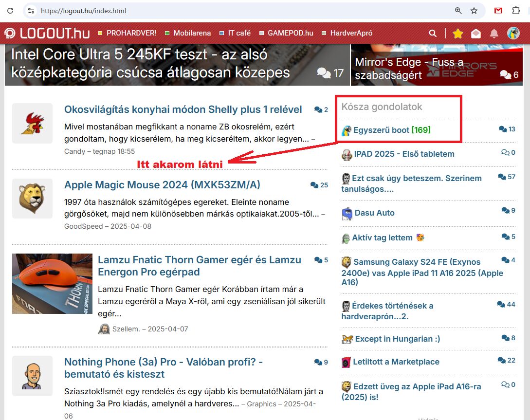Open the browser extensions puzzle icon
This screenshot has height=420, width=530.
point(516,11)
